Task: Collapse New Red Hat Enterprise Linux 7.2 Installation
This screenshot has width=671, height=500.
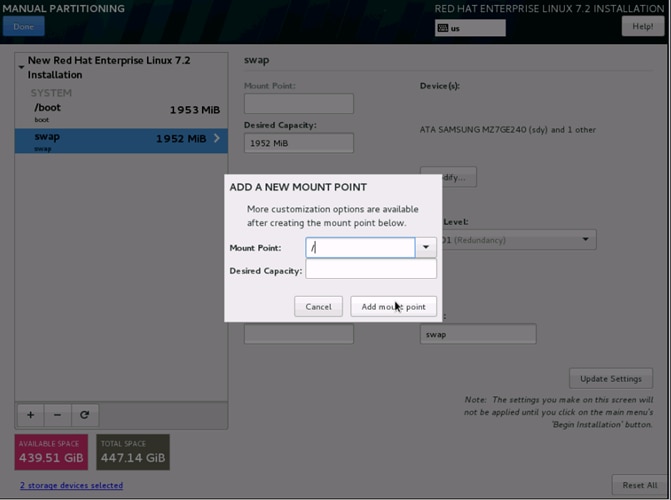Action: click(21, 67)
